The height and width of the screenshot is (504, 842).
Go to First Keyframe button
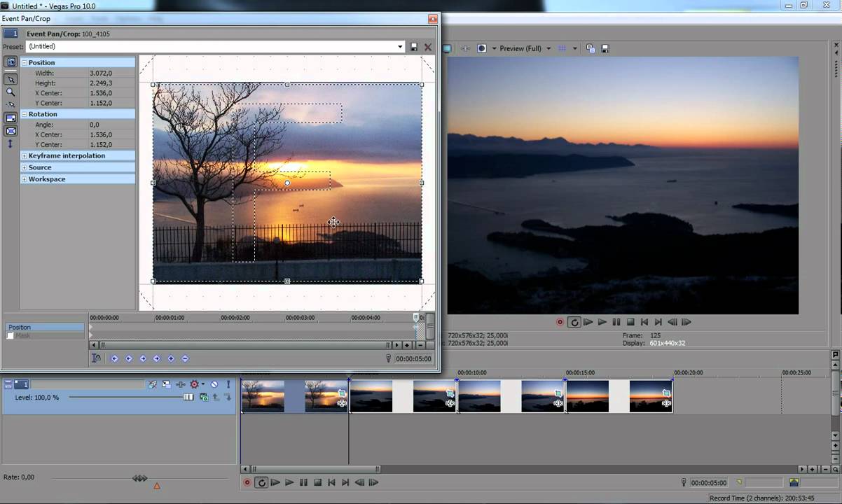tap(115, 358)
